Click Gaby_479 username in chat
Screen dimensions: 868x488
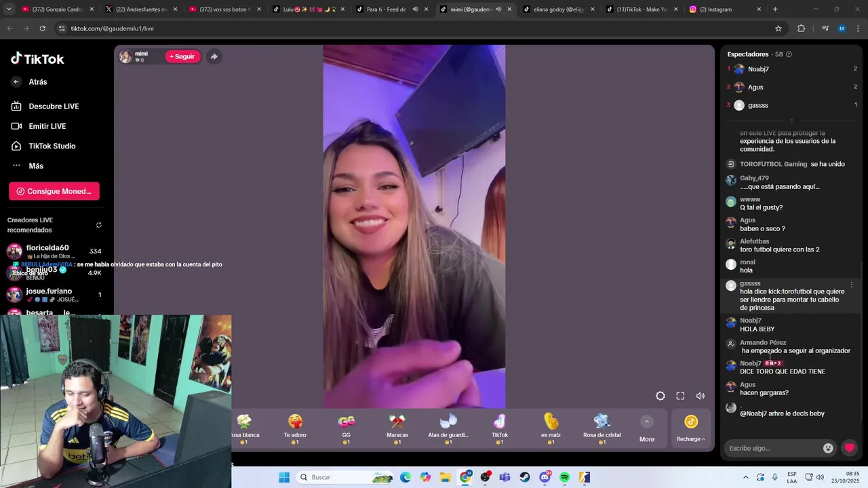point(754,178)
